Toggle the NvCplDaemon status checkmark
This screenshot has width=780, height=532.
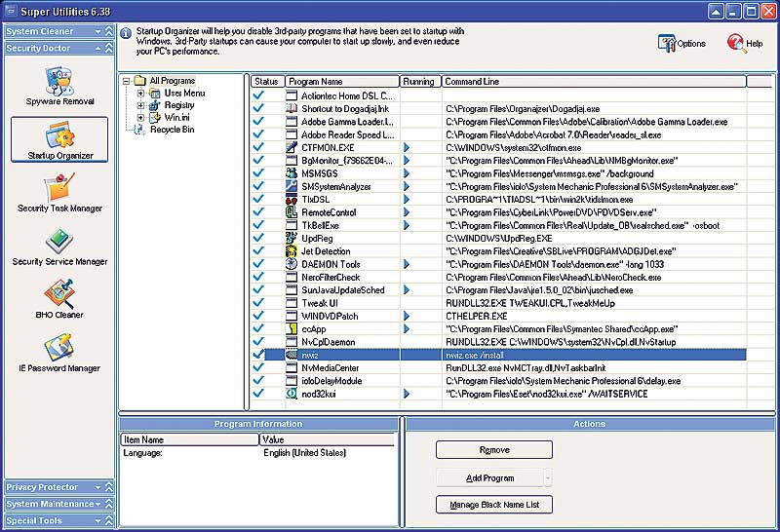coord(258,341)
